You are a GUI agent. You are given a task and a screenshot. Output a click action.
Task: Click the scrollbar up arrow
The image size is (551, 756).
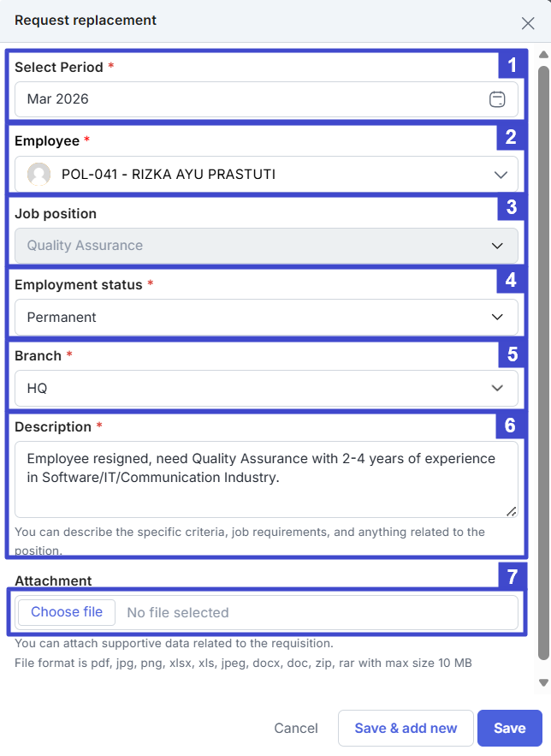[543, 56]
